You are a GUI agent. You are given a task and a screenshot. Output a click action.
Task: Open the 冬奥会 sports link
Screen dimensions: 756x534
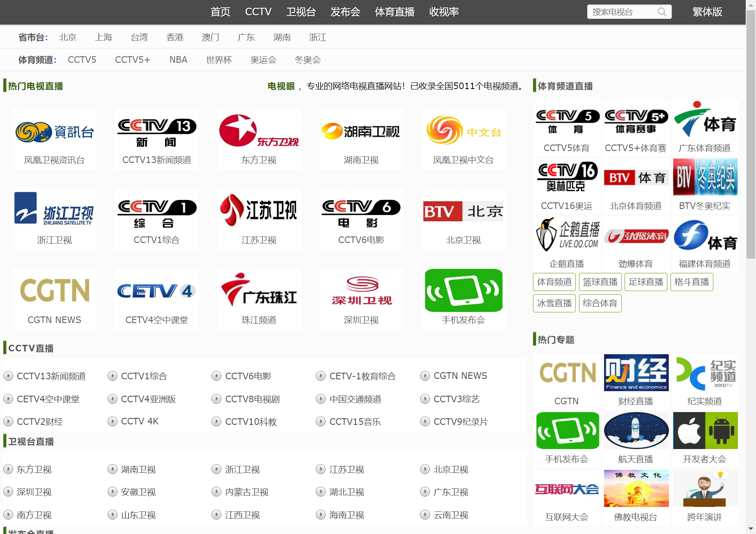308,60
